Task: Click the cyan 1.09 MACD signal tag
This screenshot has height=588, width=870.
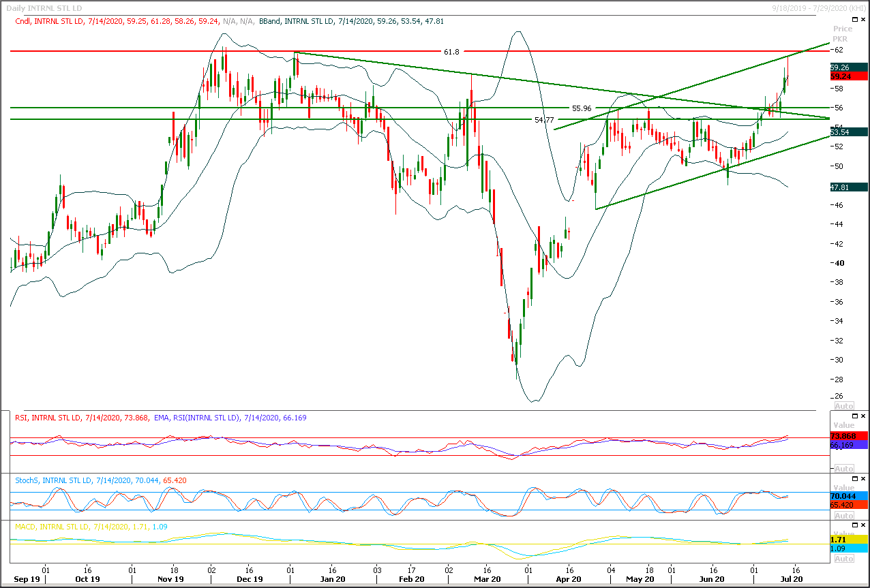Action: click(x=848, y=548)
